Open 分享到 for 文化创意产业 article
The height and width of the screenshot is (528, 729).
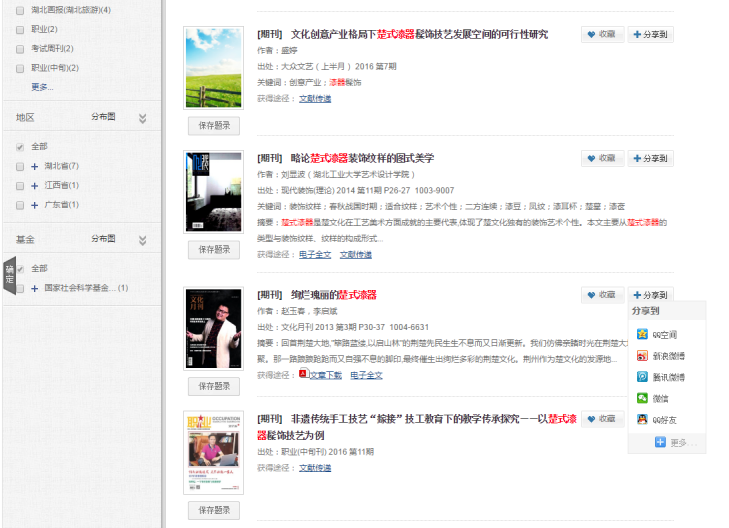[x=650, y=34]
